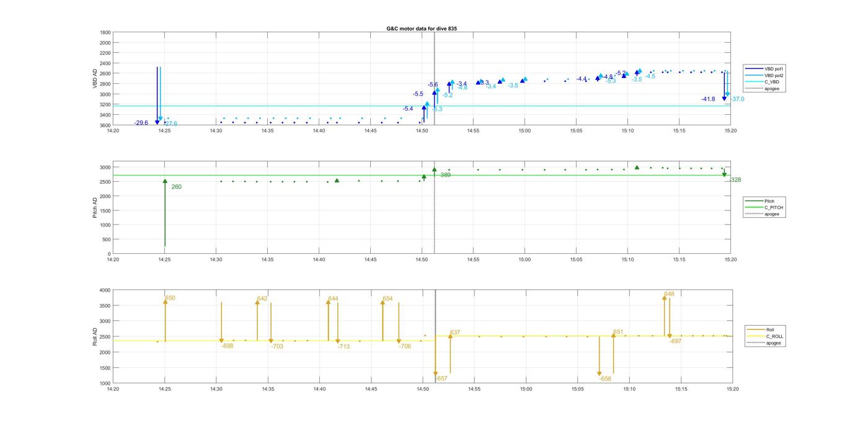Click the '27.6' VBD data label
Viewport: 868px width, 430px height.
171,123
